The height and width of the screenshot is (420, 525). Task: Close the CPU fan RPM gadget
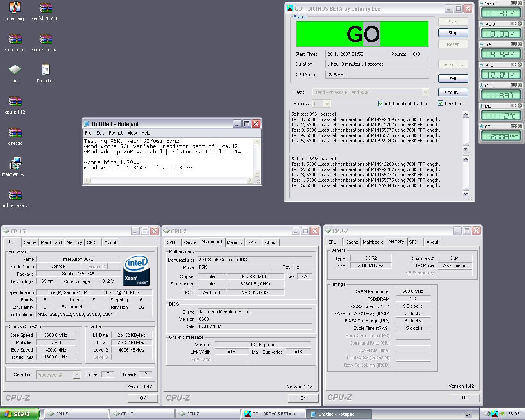[520, 126]
